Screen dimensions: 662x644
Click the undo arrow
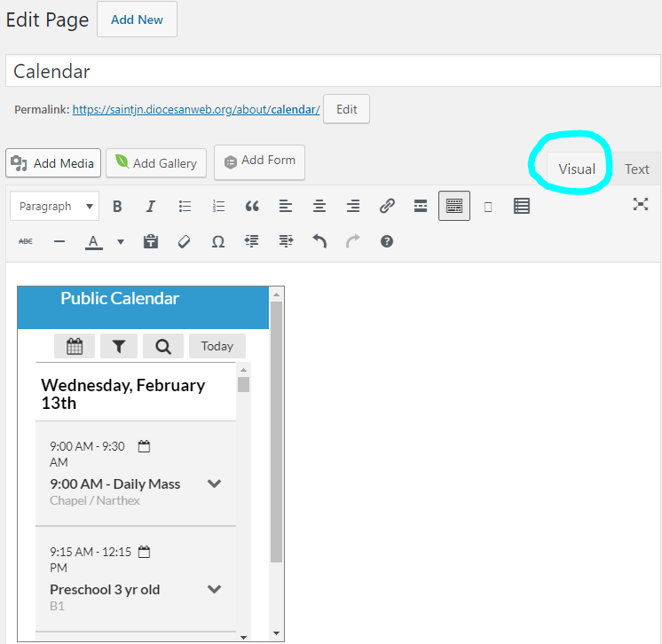[319, 241]
